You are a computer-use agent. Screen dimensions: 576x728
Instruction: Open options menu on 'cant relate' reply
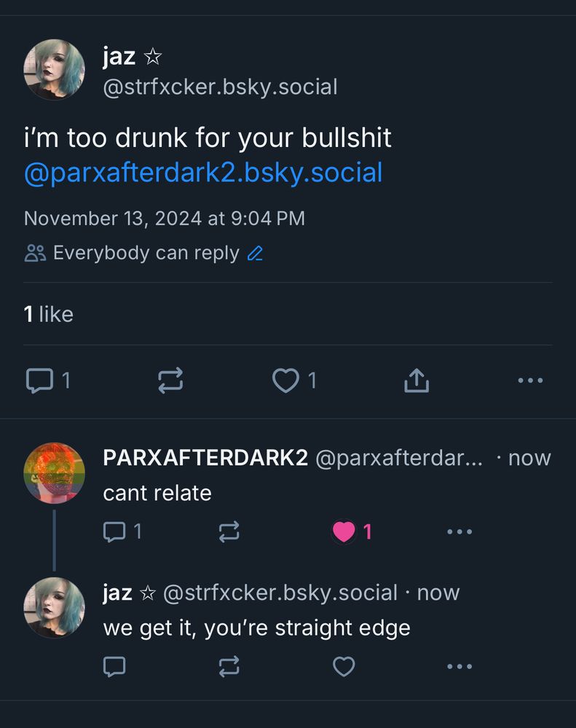[459, 531]
